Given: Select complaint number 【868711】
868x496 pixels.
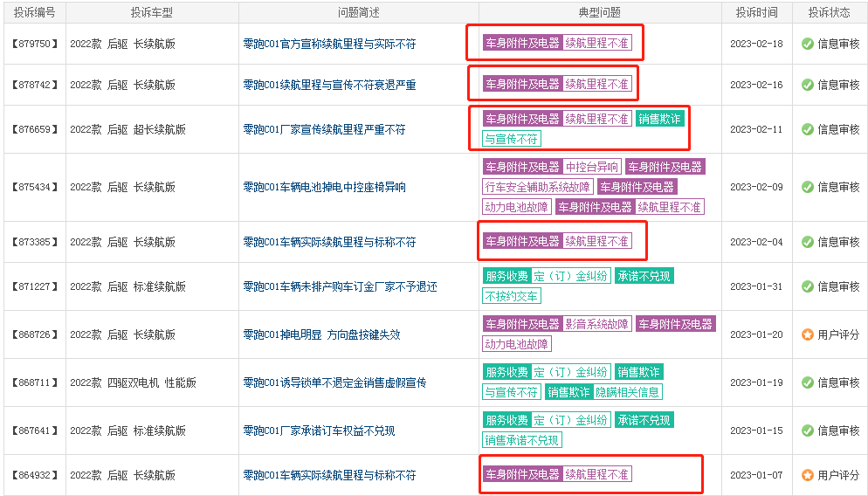Looking at the screenshot, I should pos(34,382).
